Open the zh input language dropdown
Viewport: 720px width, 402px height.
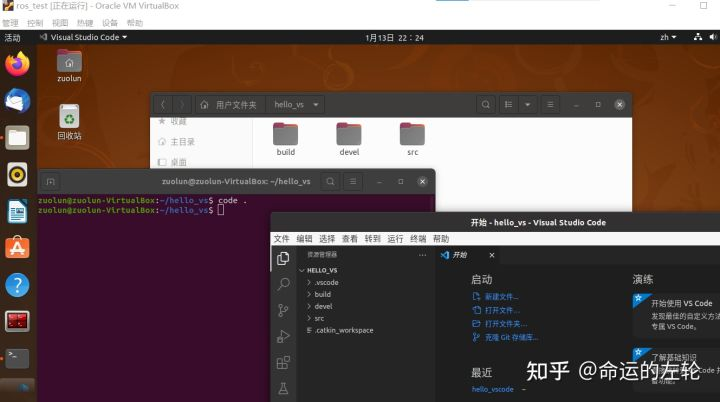coord(668,37)
